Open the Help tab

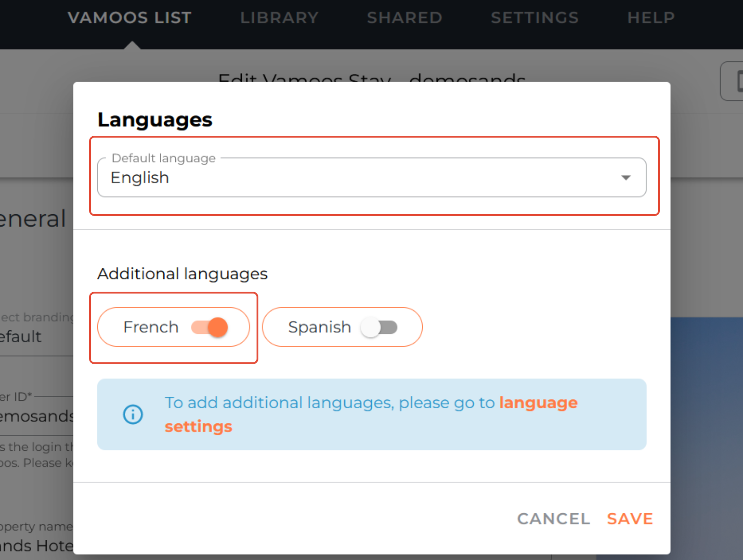coord(651,18)
